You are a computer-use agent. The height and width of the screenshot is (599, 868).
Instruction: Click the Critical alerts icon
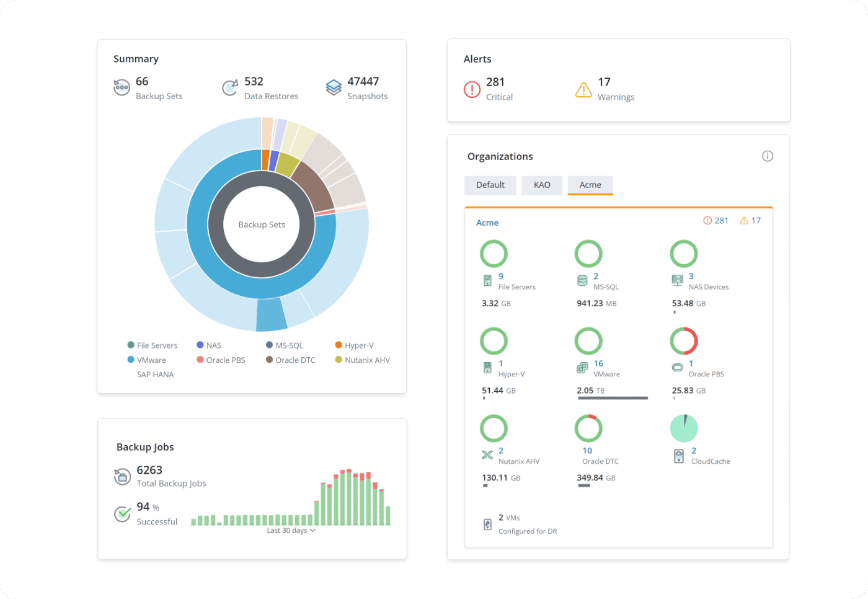[x=472, y=89]
